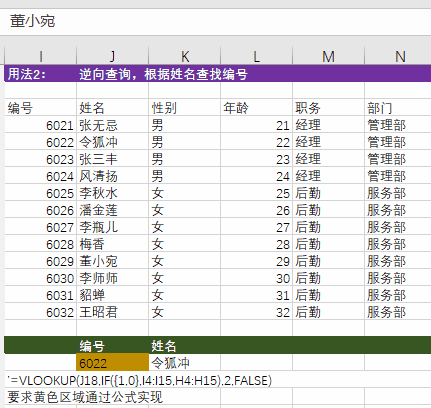Image resolution: width=431 pixels, height=408 pixels.
Task: Click the name cell 张无忌
Action: point(113,125)
